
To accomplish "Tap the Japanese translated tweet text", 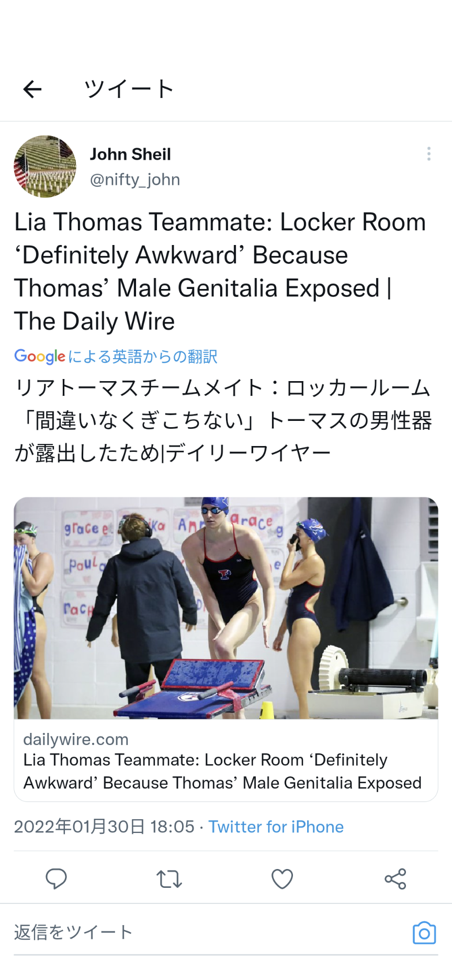I will (223, 420).
